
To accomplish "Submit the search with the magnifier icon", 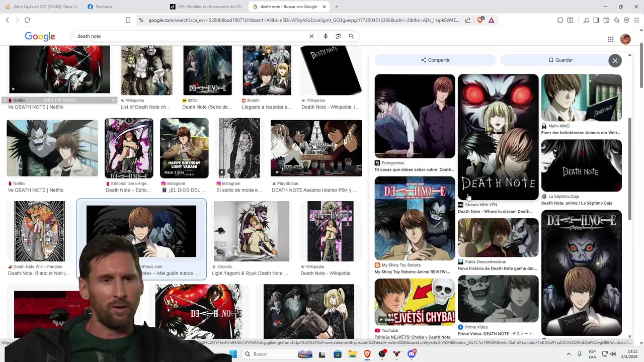I will (x=351, y=36).
